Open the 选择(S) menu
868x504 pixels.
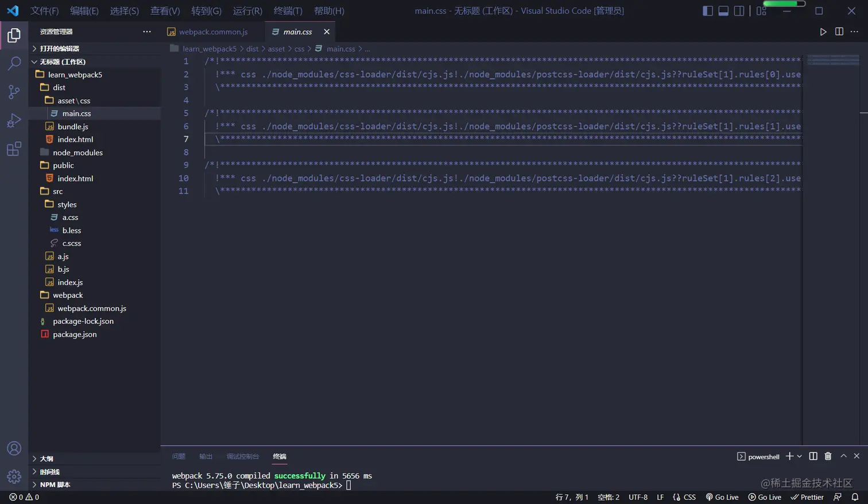(125, 11)
